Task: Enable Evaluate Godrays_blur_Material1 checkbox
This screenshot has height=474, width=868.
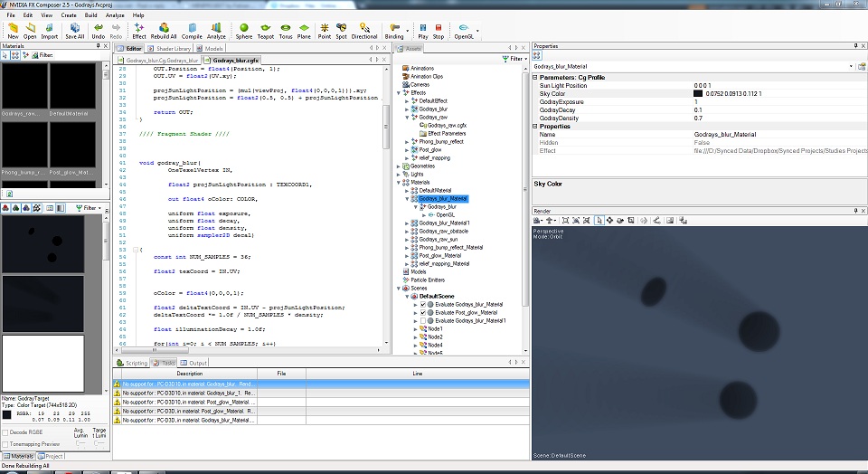Action: tap(423, 320)
